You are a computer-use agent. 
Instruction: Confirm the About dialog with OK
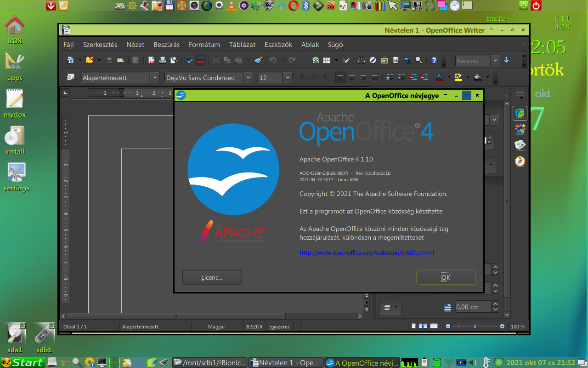pos(446,277)
